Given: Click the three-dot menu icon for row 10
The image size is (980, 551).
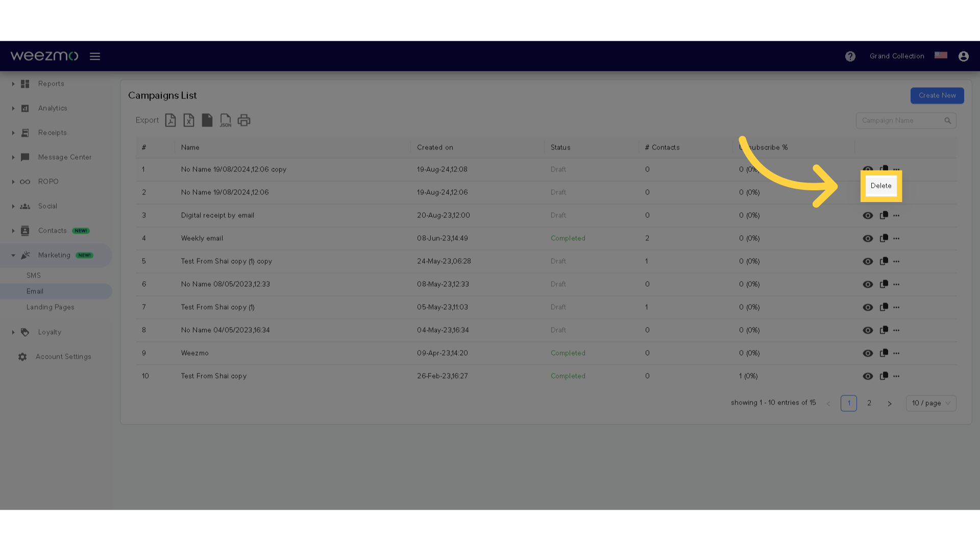Looking at the screenshot, I should (x=896, y=375).
